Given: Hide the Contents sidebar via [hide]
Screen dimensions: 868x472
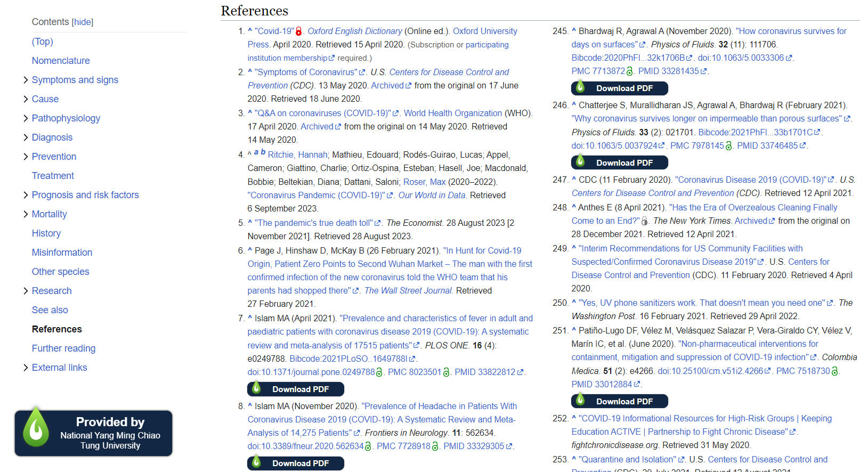Looking at the screenshot, I should (x=83, y=22).
